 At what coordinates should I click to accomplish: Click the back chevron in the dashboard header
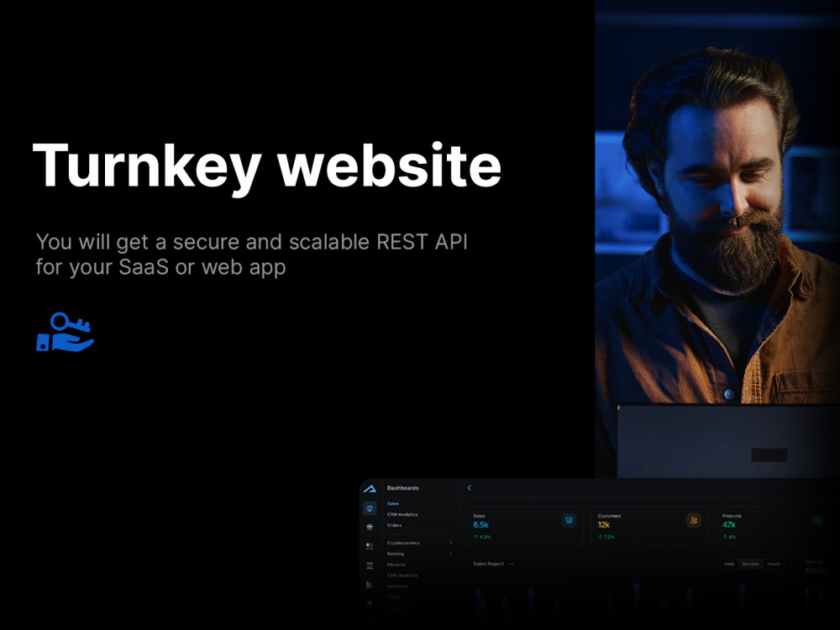[x=469, y=488]
